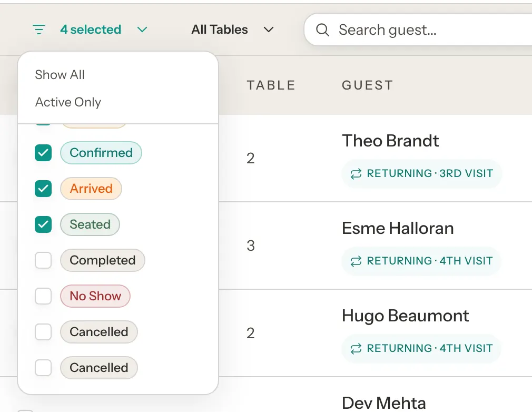Viewport: 532px width, 412px height.
Task: Click Esme Halloran's Returning 4th Visit badge
Action: [421, 261]
